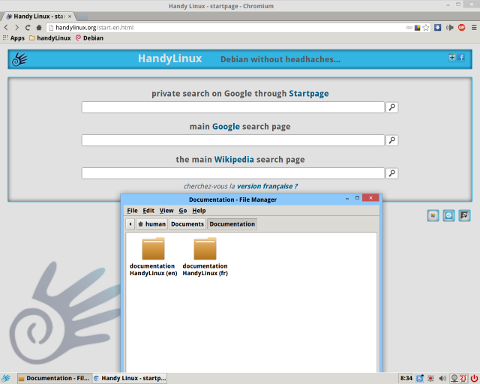Open the handyLinux bookmarks folder
This screenshot has height=384, width=480.
[x=50, y=38]
